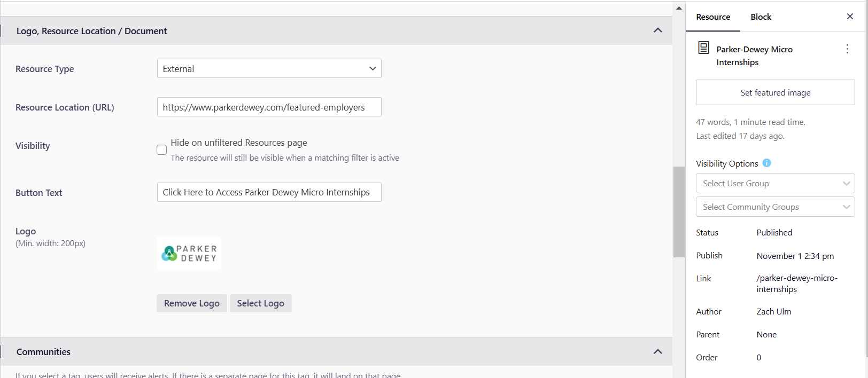Image resolution: width=868 pixels, height=378 pixels.
Task: Collapse the Logo, Resource Location section
Action: (657, 30)
